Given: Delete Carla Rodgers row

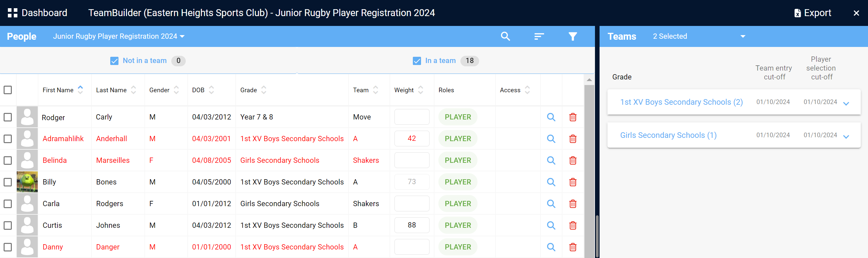Looking at the screenshot, I should [573, 204].
